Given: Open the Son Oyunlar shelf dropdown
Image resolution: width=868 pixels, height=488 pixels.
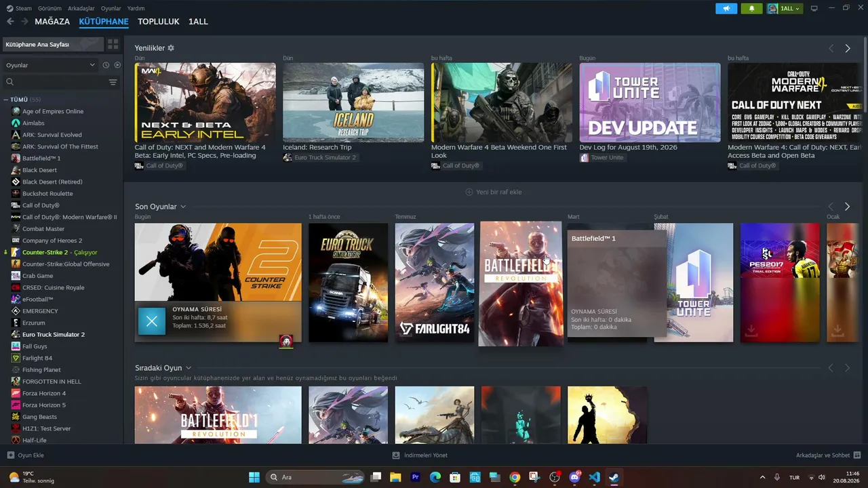Looking at the screenshot, I should (183, 207).
